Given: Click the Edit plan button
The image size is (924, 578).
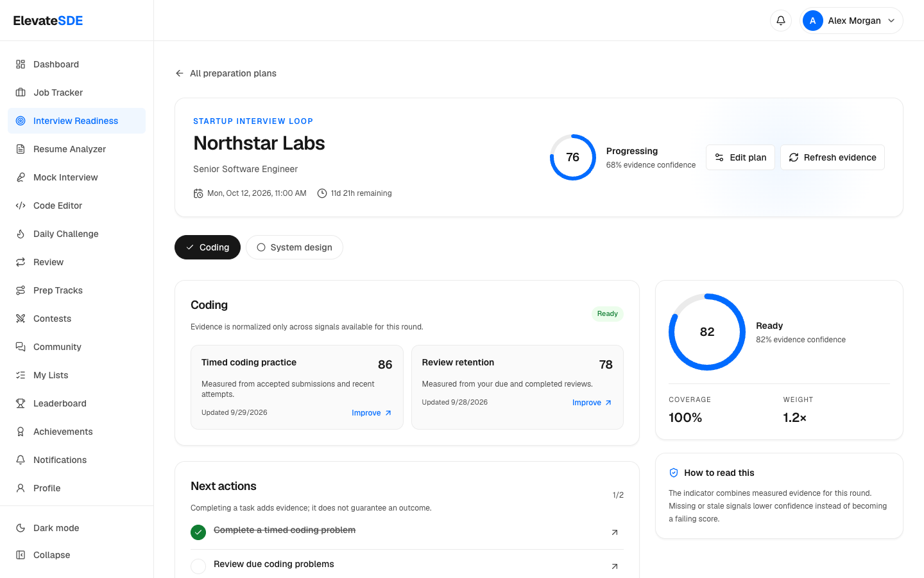Looking at the screenshot, I should tap(740, 157).
